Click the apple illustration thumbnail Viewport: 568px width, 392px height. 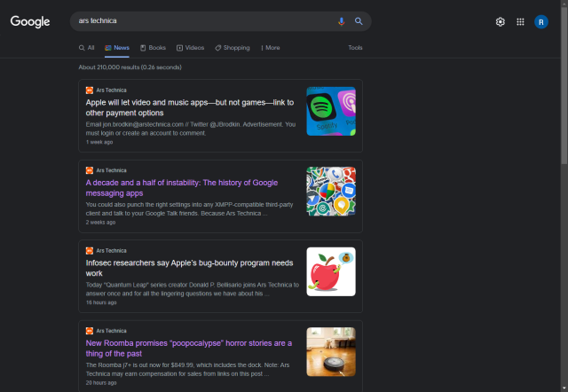pos(331,271)
